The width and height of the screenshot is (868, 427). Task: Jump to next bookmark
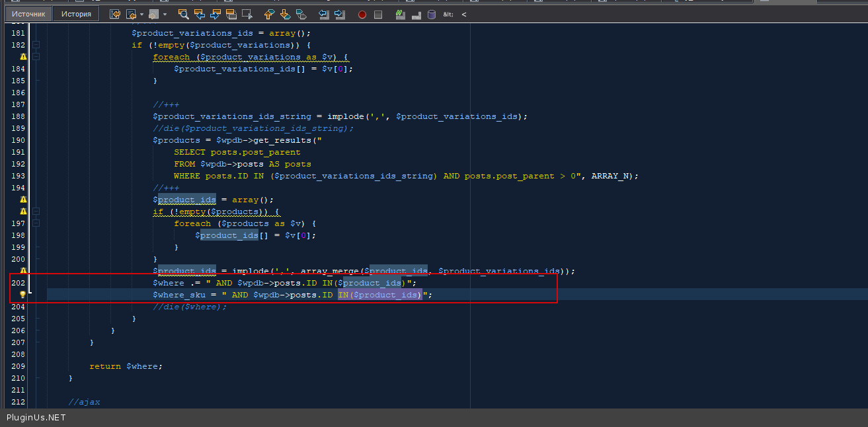(285, 14)
